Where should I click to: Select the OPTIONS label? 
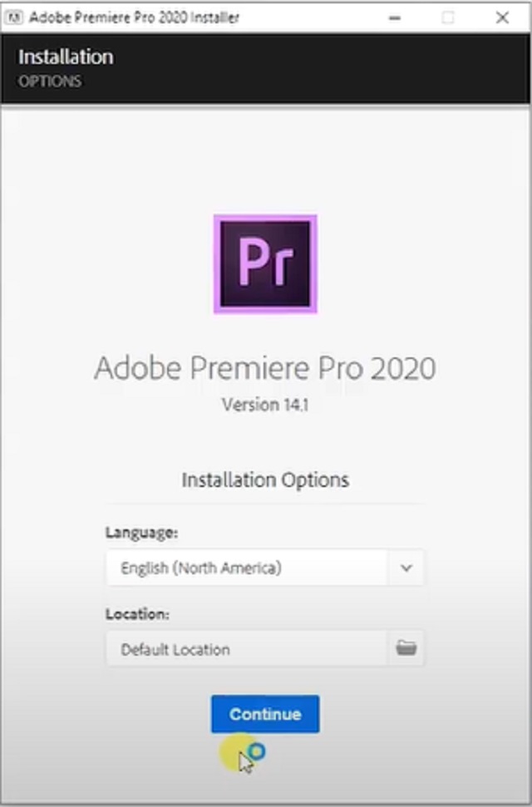click(x=51, y=81)
